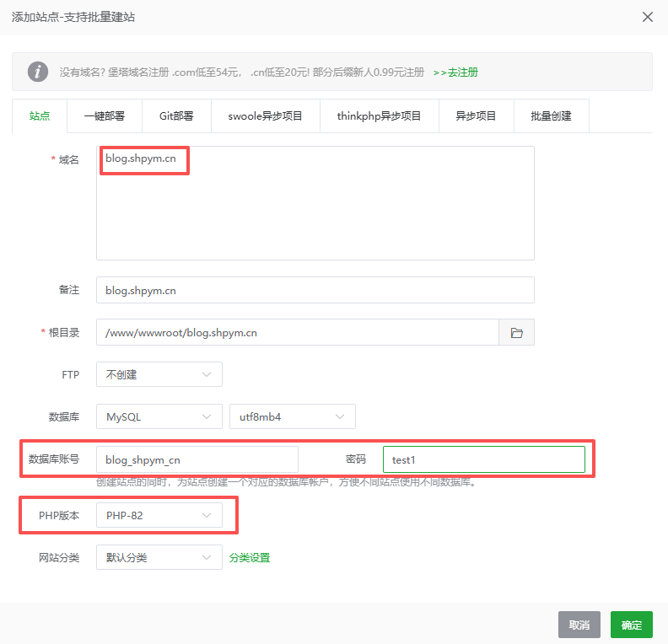This screenshot has height=644, width=668.
Task: Open the 分类设置 category settings link
Action: pyautogui.click(x=250, y=557)
